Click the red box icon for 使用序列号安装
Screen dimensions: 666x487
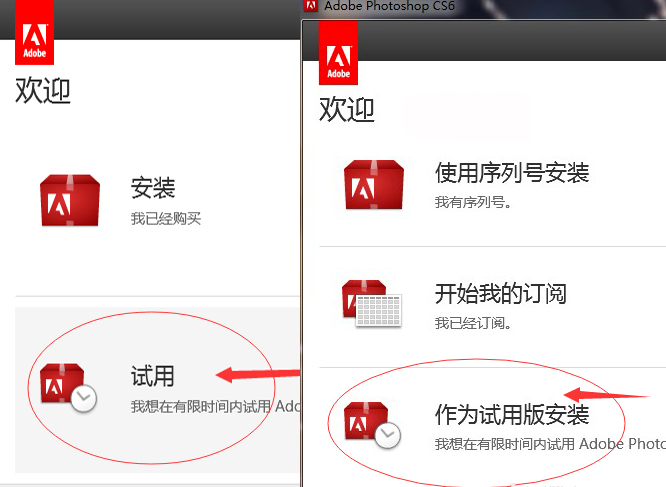tap(372, 185)
